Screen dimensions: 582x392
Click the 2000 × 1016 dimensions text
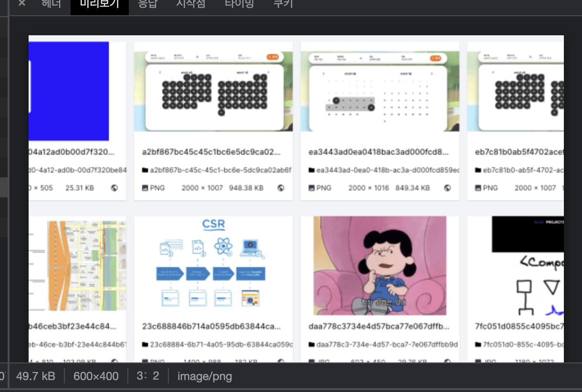coord(369,188)
